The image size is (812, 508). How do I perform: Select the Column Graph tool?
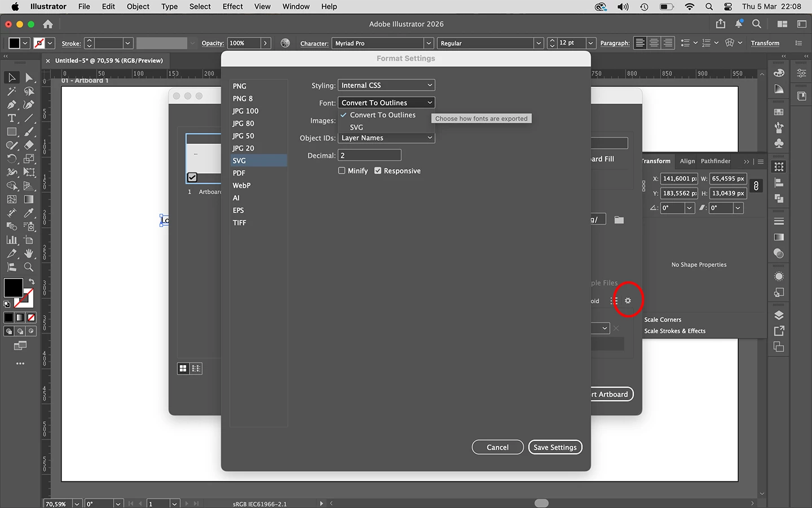[12, 240]
